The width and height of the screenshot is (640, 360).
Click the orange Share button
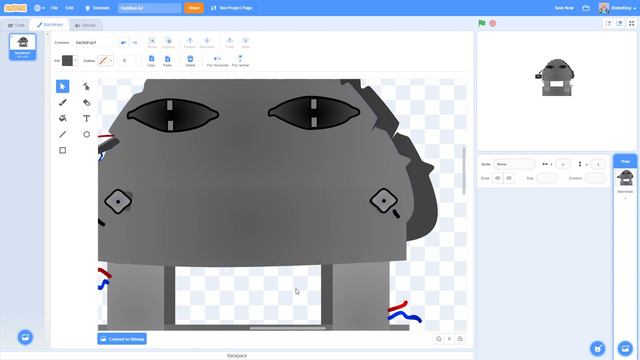click(194, 8)
